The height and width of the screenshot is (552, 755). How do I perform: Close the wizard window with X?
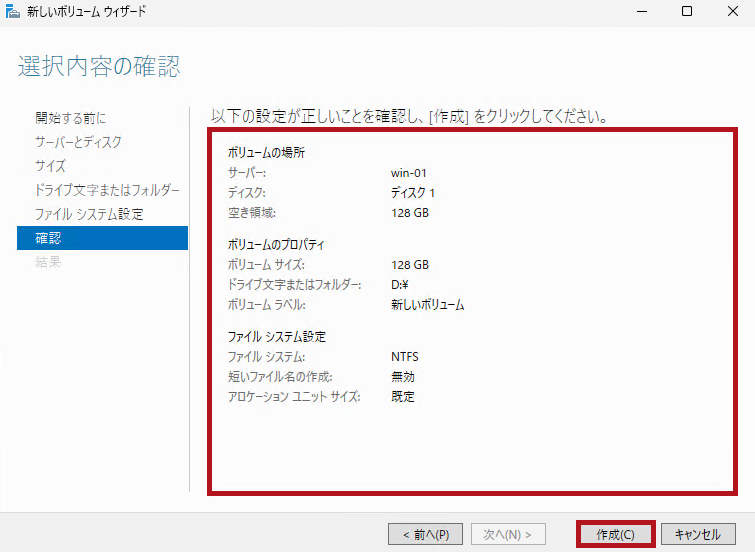732,12
